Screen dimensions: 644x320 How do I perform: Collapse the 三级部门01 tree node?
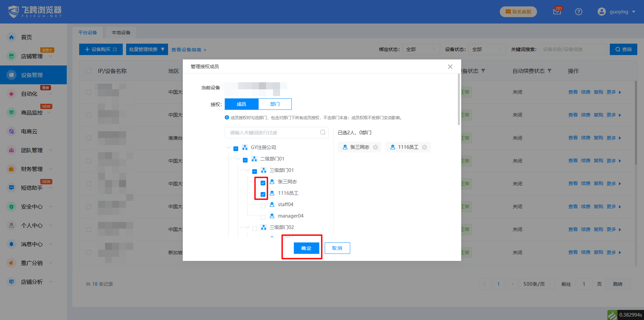tap(247, 170)
